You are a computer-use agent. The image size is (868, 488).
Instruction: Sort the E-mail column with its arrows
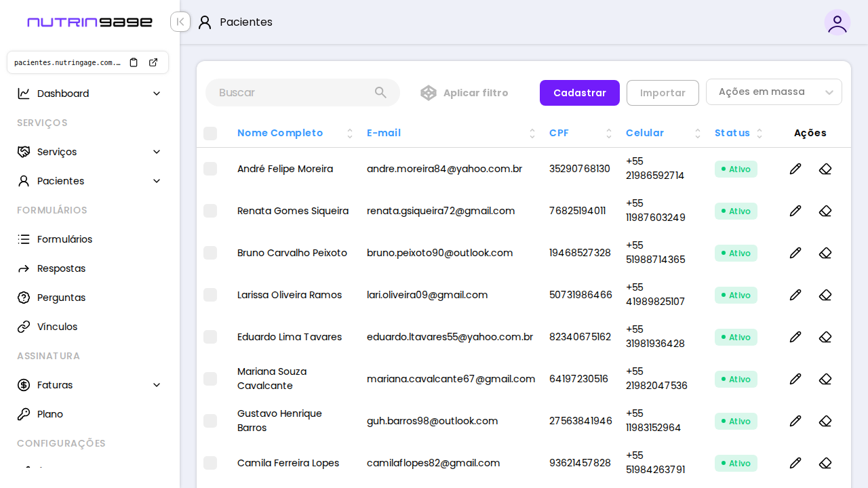point(533,134)
